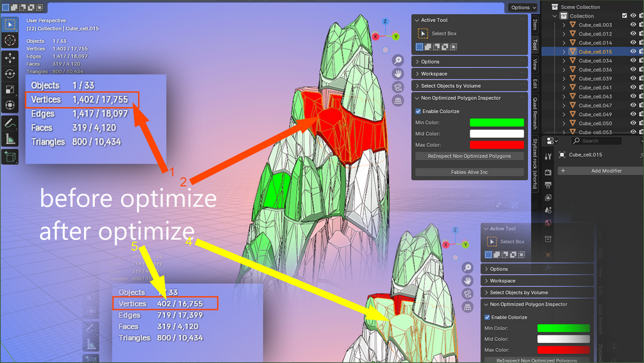Hide Cube_cell.003 with its eye icon
This screenshot has width=644, height=363.
[x=633, y=24]
